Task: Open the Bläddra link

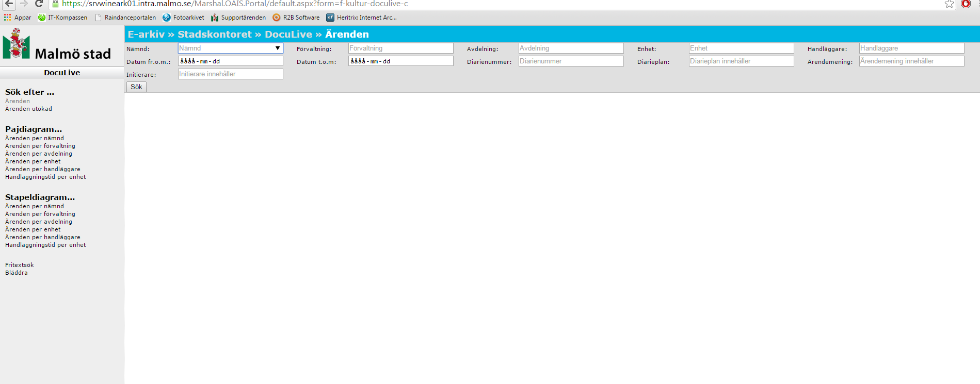Action: click(x=17, y=273)
